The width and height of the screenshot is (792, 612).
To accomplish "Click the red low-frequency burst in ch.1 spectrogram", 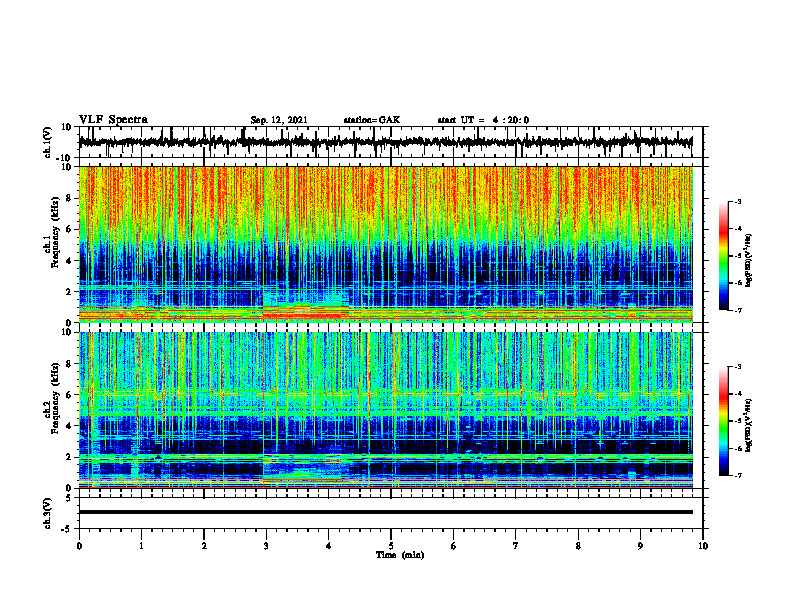I will 306,314.
